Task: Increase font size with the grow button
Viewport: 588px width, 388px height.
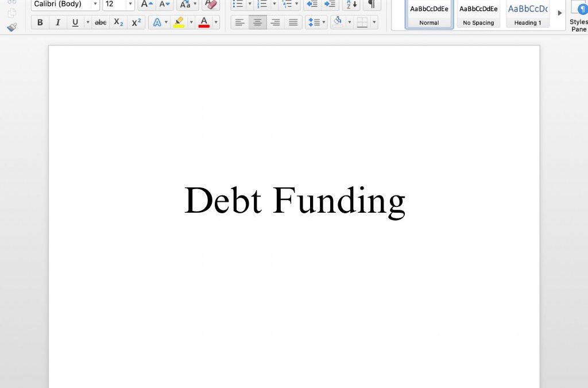Action: 146,5
